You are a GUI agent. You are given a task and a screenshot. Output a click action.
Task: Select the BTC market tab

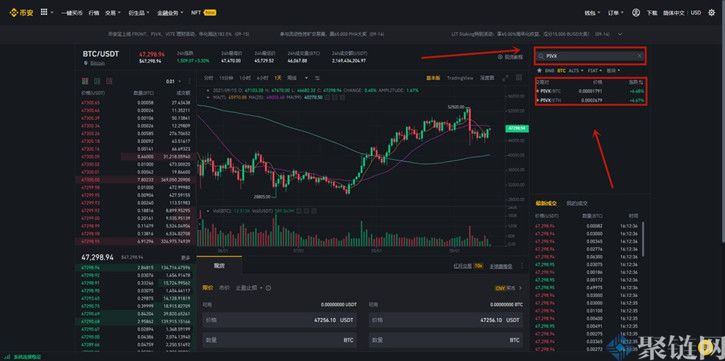[x=561, y=71]
